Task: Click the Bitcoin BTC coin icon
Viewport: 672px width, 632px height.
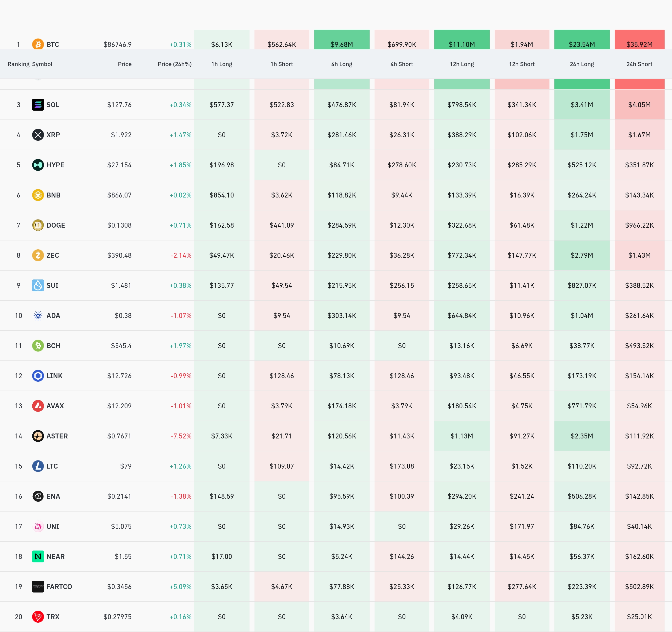Action: (38, 44)
